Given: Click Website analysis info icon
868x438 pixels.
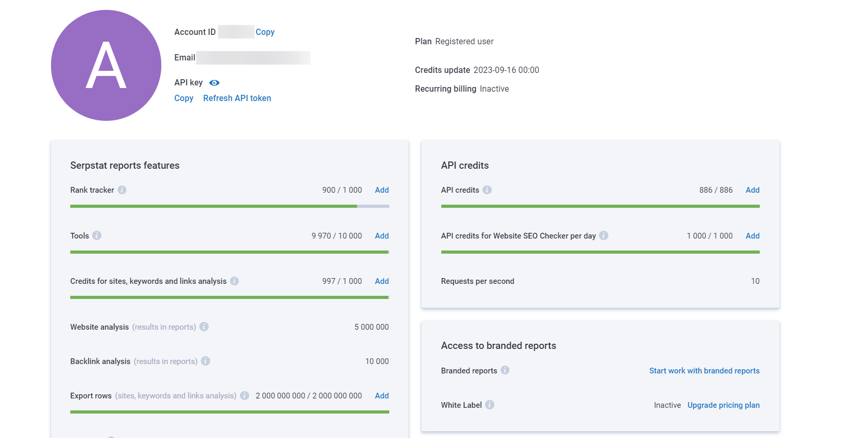Looking at the screenshot, I should click(204, 327).
